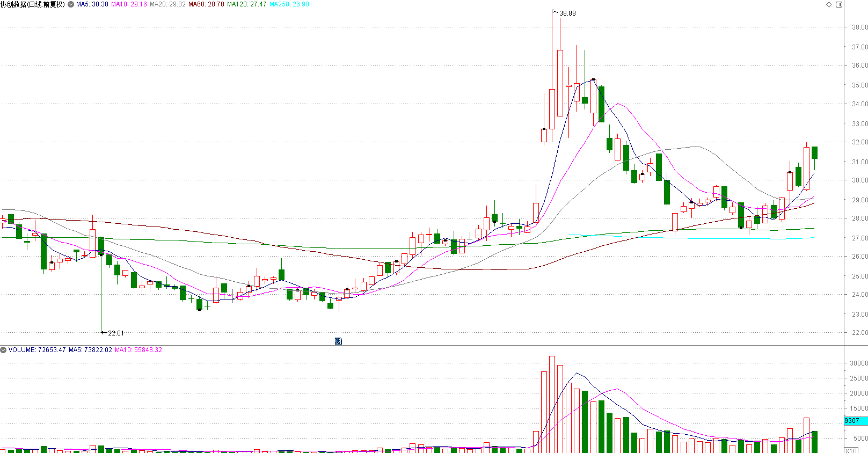The image size is (868, 453).
Task: Click the 协创数据(日线.前复权) chart title
Action: click(33, 4)
